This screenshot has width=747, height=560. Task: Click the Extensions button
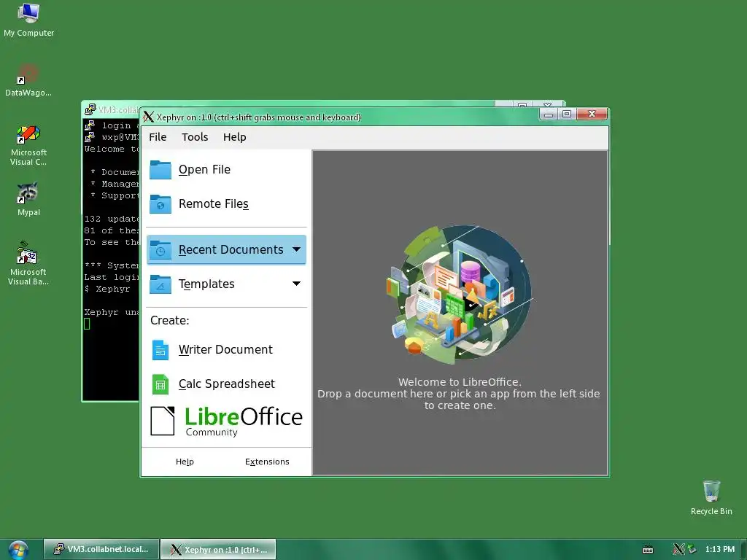(x=267, y=462)
